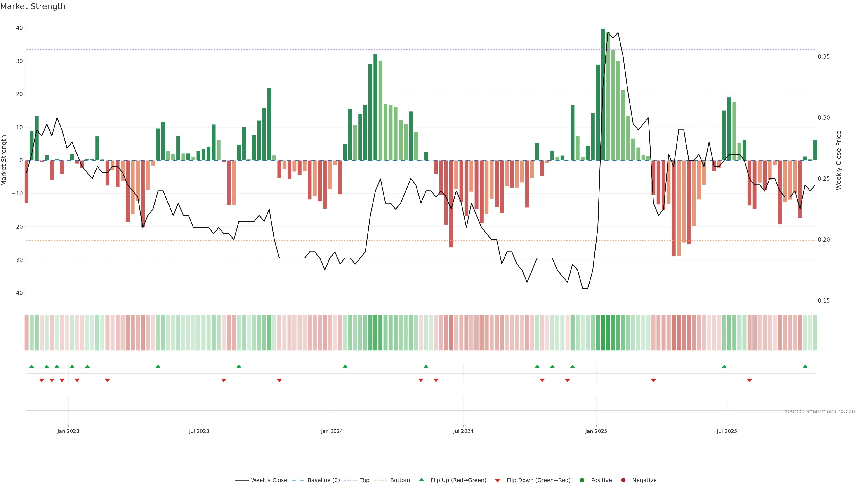Click the Weekly Close Price axis title
Screen dimensions: 868x488
coord(839,160)
